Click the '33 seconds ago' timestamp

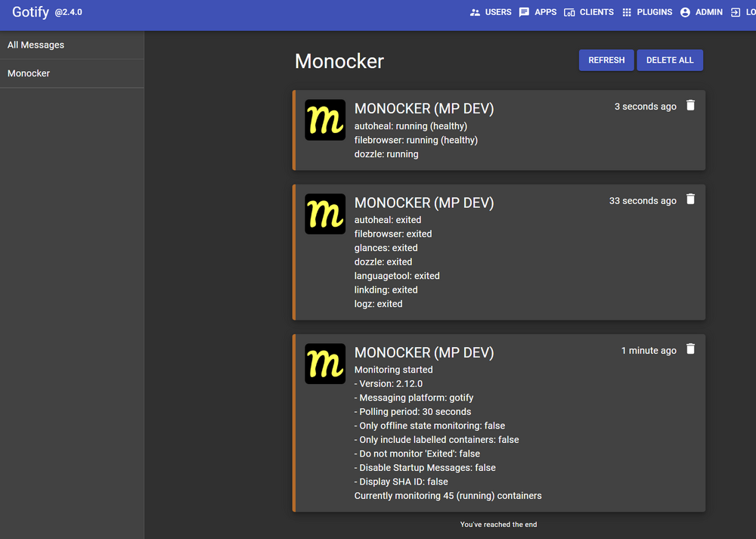point(642,200)
